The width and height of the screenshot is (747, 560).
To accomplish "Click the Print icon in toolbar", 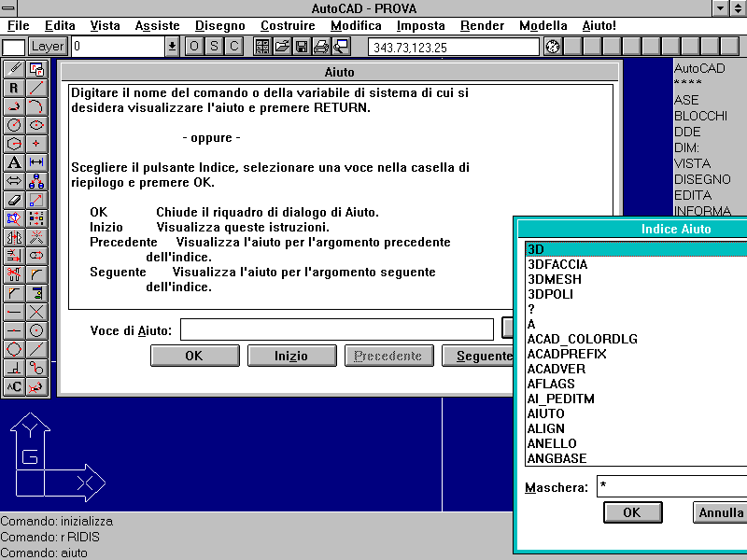I will [x=321, y=46].
